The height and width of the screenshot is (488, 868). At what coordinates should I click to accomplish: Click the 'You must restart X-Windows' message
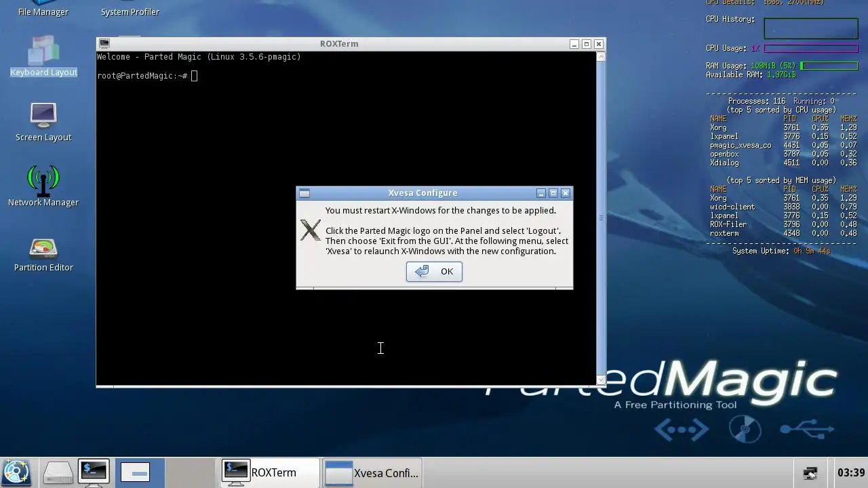tap(440, 211)
